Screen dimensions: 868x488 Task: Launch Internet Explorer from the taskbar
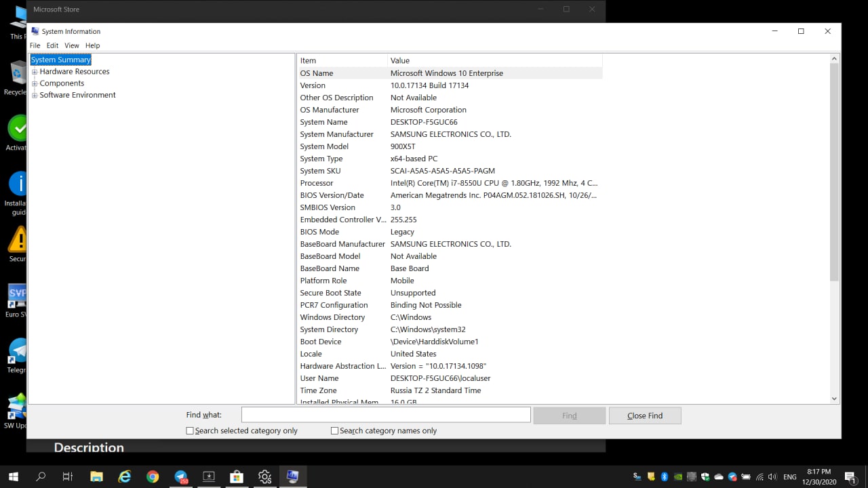pos(125,476)
